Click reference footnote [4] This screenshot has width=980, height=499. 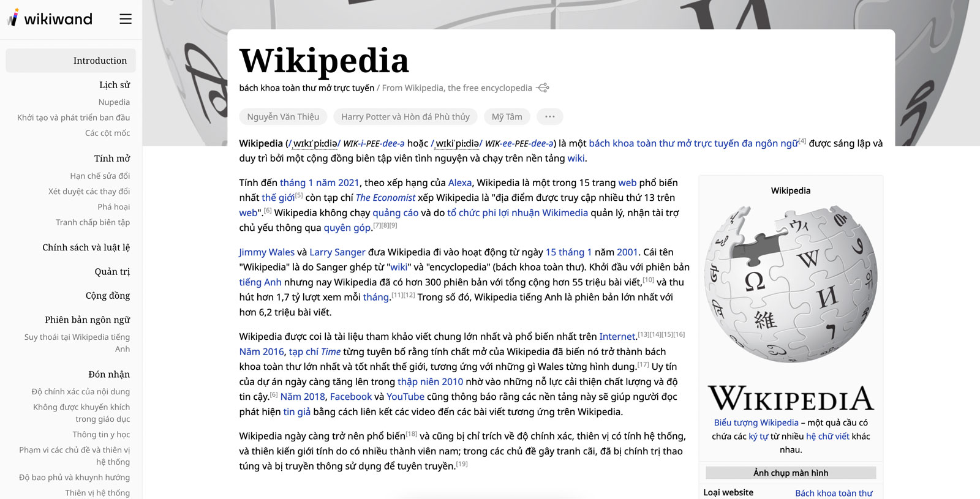(x=802, y=141)
